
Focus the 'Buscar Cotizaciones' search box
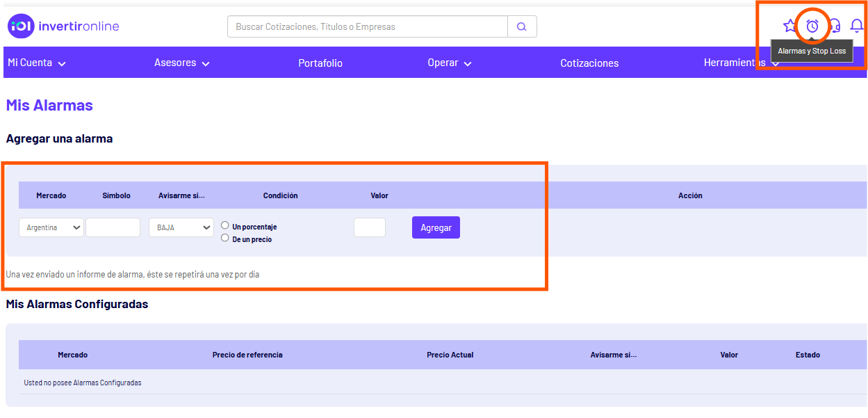click(367, 26)
